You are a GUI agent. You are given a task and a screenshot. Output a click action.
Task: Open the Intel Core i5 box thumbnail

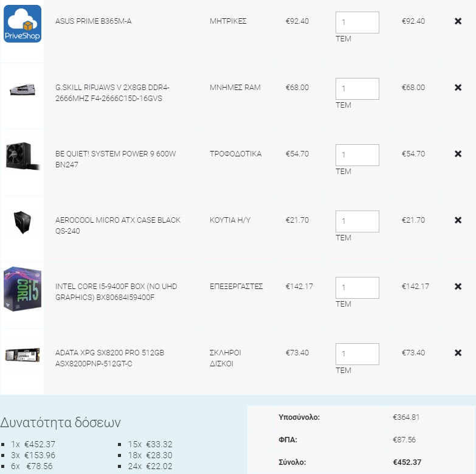(x=22, y=288)
